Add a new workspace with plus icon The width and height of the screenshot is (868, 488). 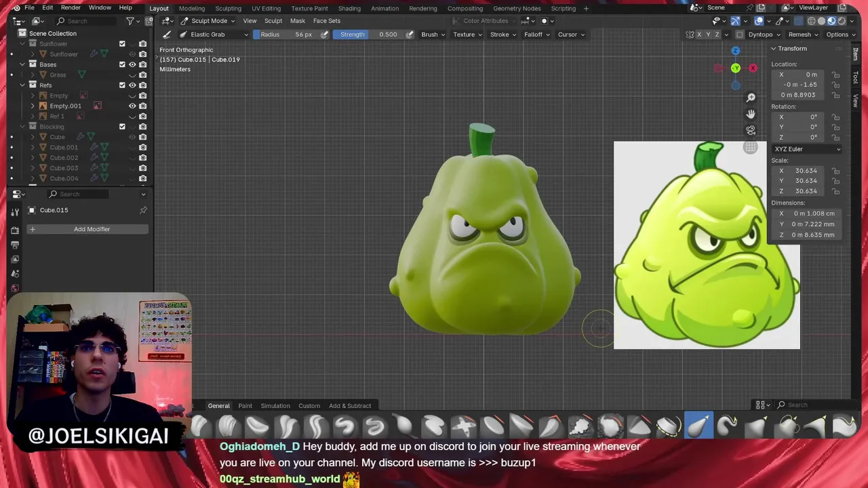coord(587,8)
